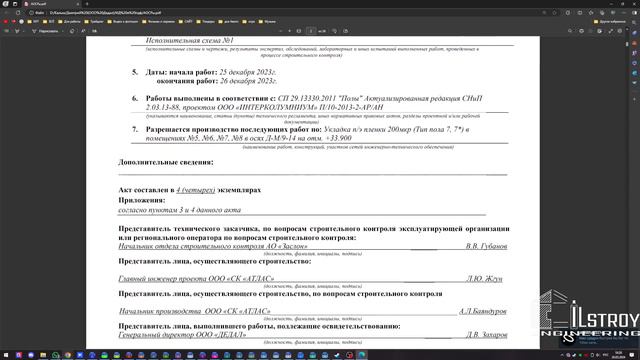Add a new app to Edge sidebar
Viewport: 640px width, 360px height.
(x=635, y=99)
